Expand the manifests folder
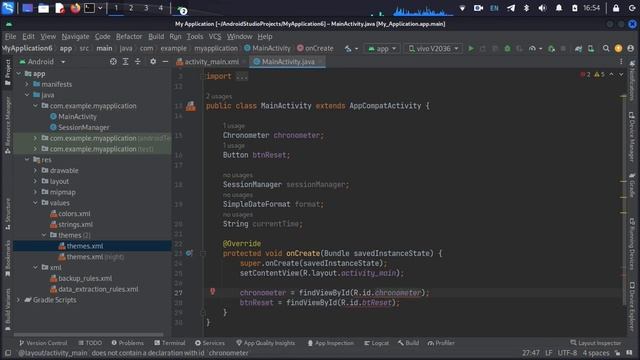 point(27,84)
